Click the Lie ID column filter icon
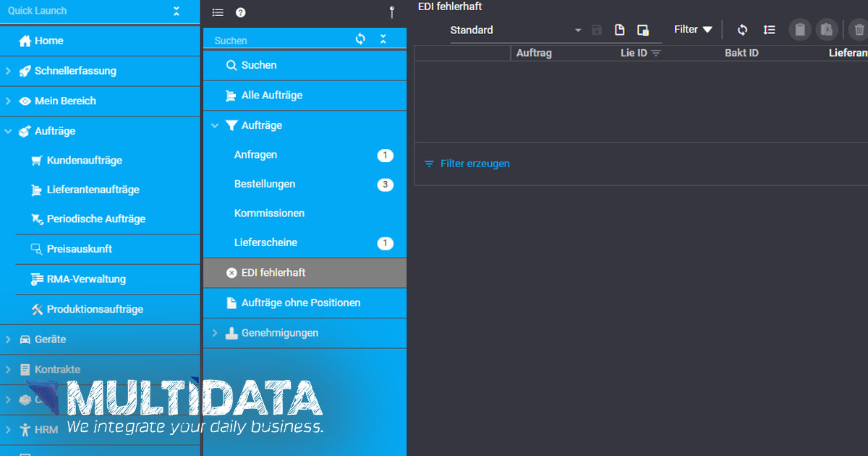The width and height of the screenshot is (868, 456). 656,54
